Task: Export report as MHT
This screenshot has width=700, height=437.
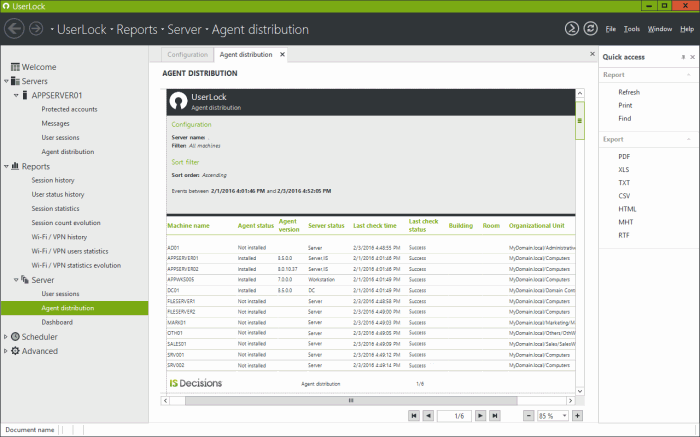Action: coord(625,222)
